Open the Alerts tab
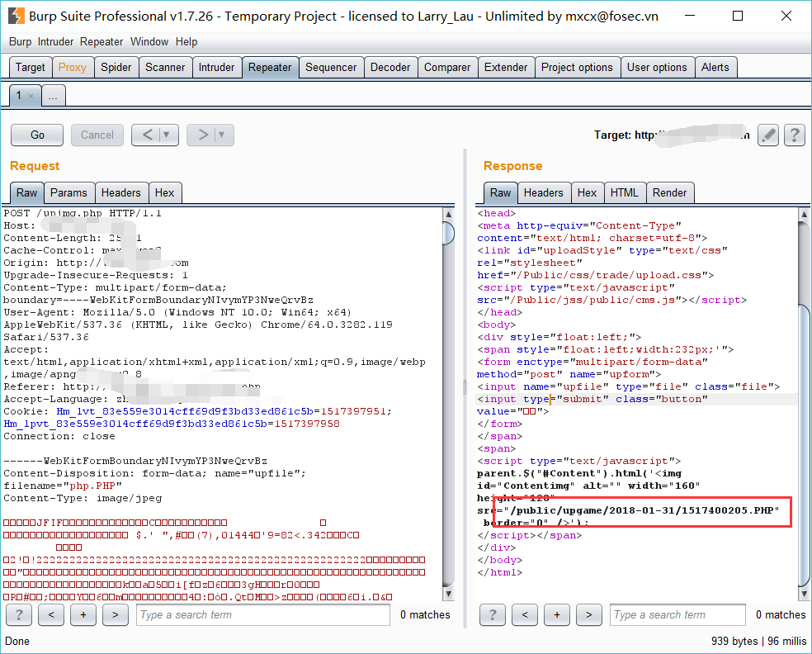Screen dimensions: 812x654 tap(715, 68)
